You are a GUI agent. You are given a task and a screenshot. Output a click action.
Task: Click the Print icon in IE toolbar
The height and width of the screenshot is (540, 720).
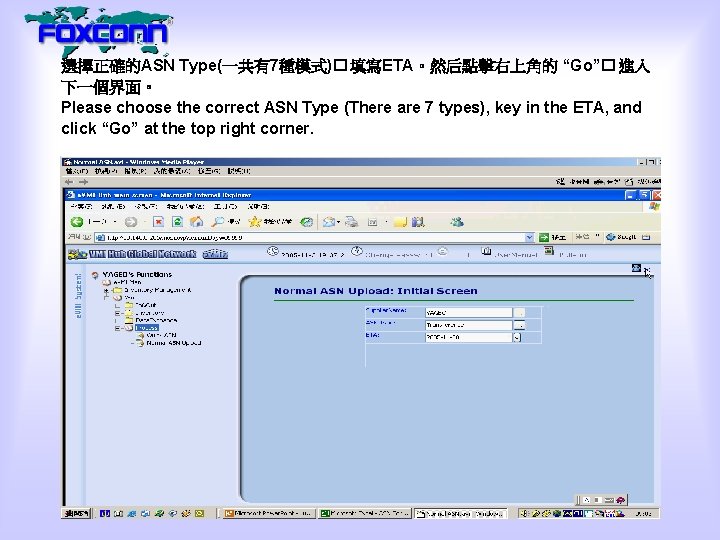click(352, 222)
